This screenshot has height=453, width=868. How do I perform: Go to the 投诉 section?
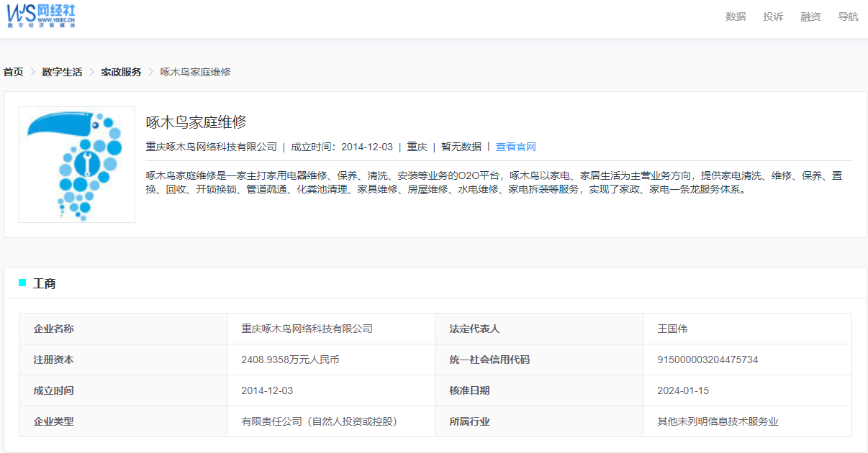[x=773, y=17]
